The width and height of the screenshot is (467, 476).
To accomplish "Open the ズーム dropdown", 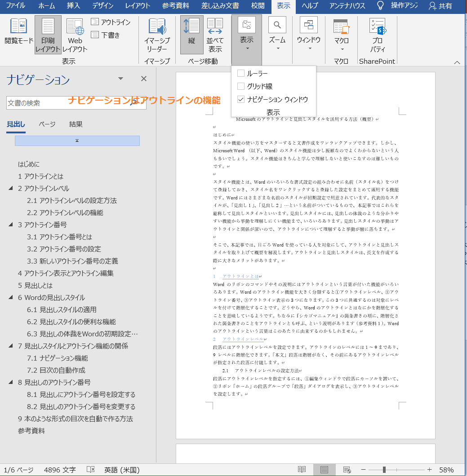I will point(277,35).
